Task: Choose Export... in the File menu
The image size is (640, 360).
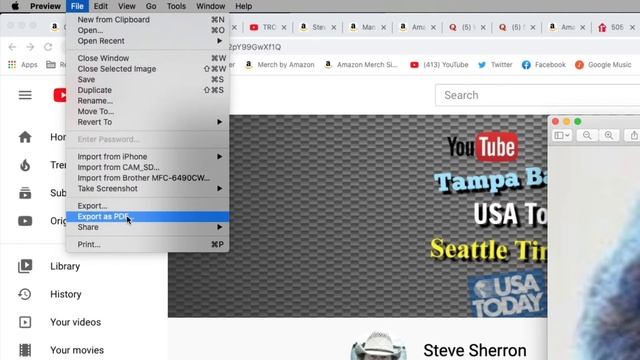Action: click(x=147, y=206)
